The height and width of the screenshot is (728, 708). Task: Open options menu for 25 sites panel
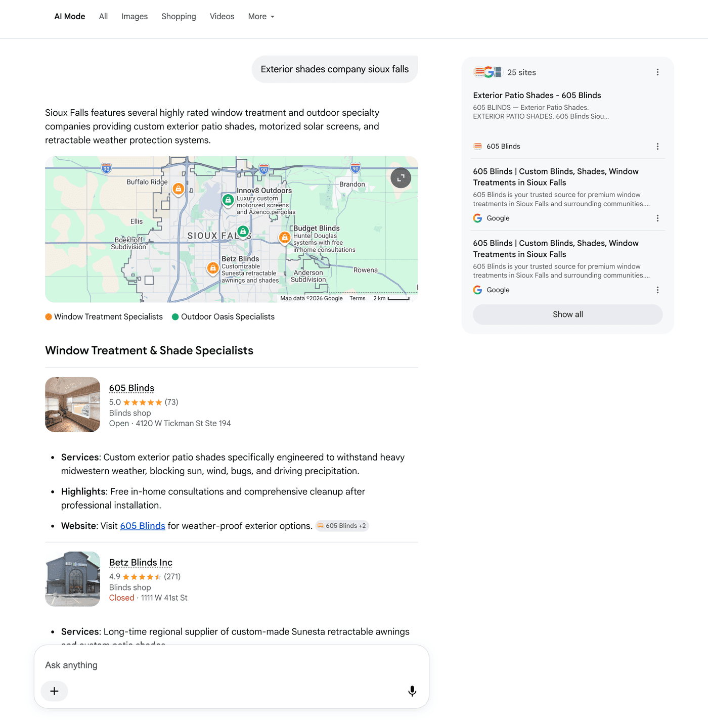tap(657, 72)
